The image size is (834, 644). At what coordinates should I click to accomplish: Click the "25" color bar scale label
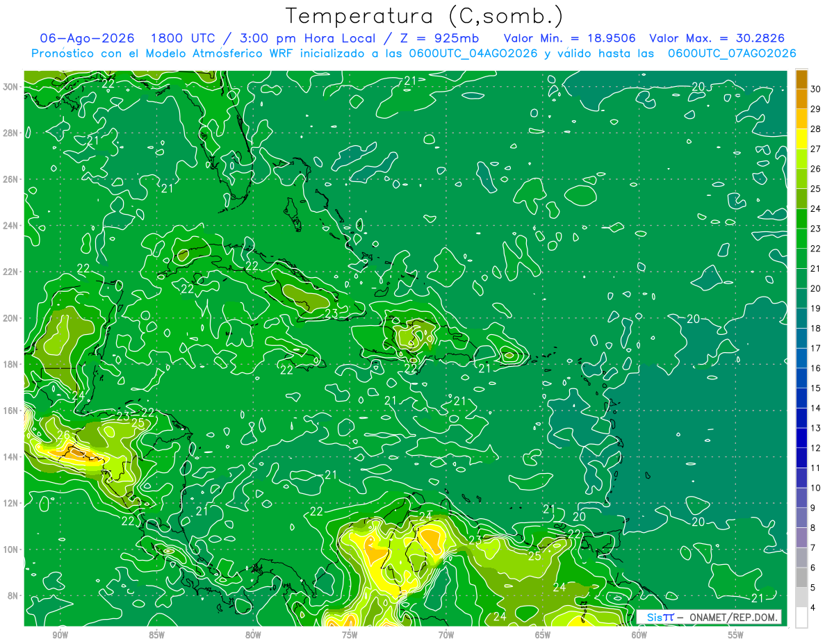click(815, 189)
